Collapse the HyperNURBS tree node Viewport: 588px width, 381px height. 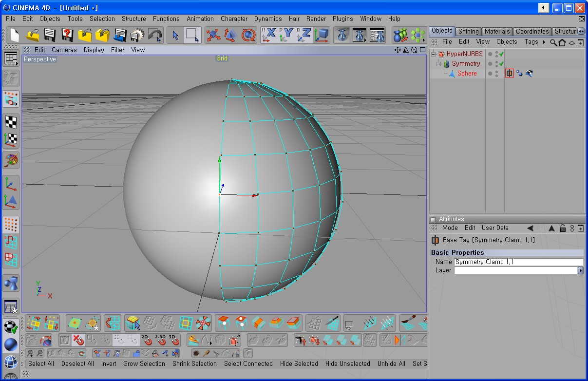click(x=433, y=54)
